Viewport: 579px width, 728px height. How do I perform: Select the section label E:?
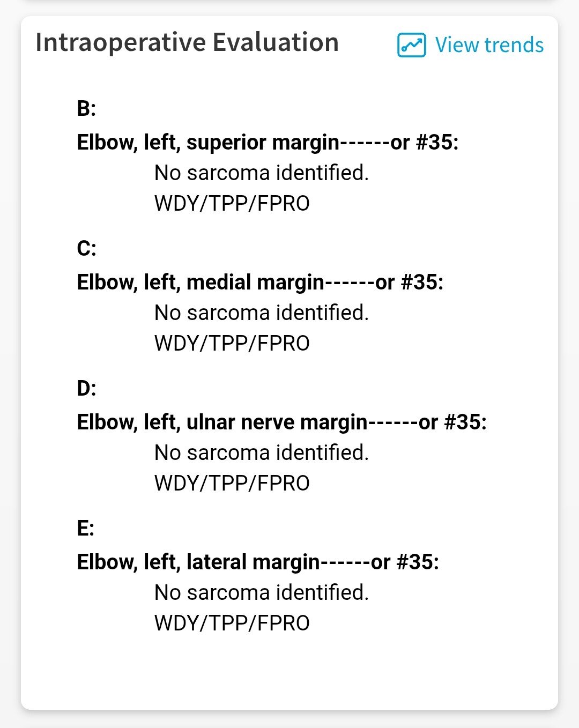86,528
